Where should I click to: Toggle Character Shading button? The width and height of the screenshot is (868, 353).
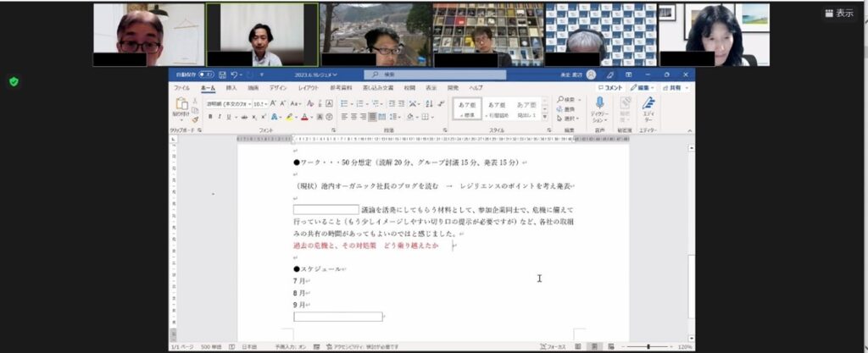(320, 117)
